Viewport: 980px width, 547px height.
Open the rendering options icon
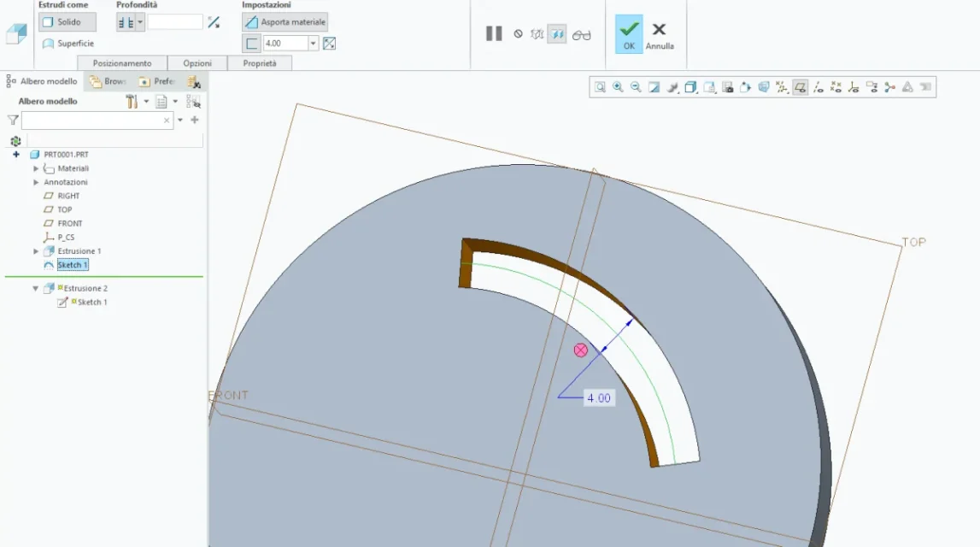(672, 87)
